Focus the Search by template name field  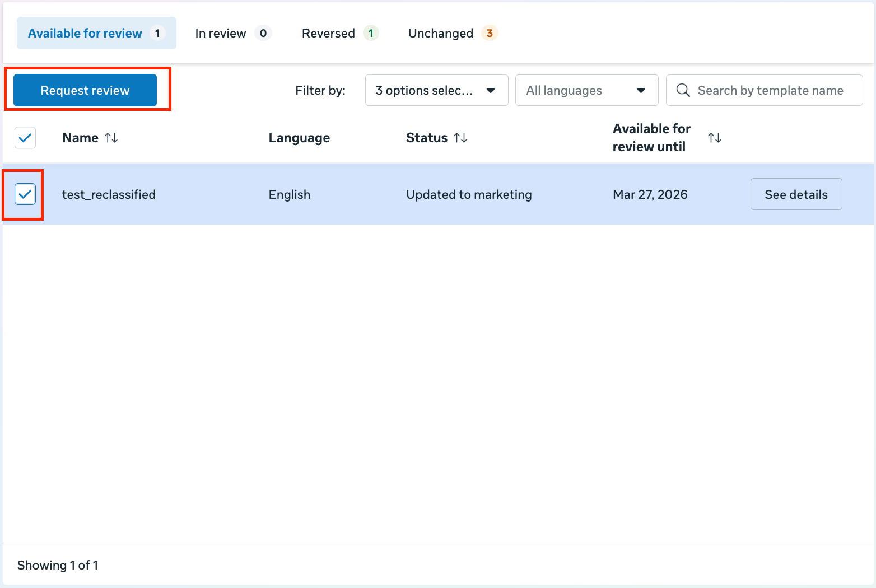tap(770, 90)
